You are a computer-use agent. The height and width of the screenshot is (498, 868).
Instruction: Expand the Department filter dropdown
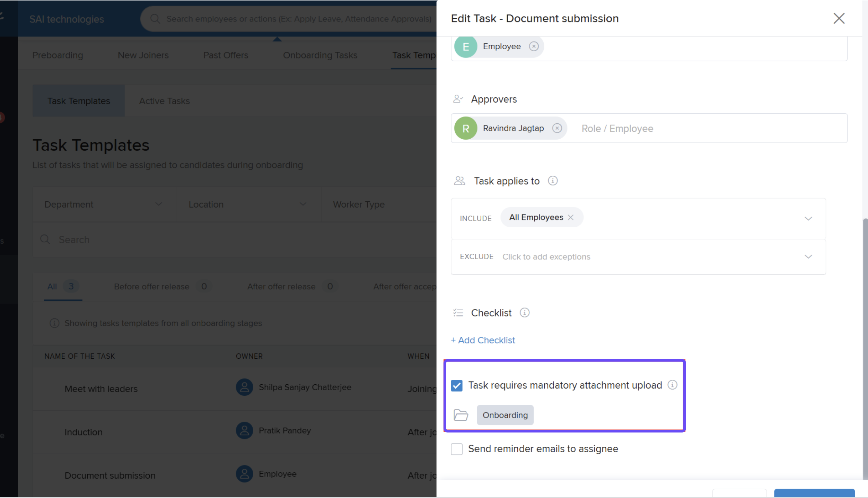point(159,204)
